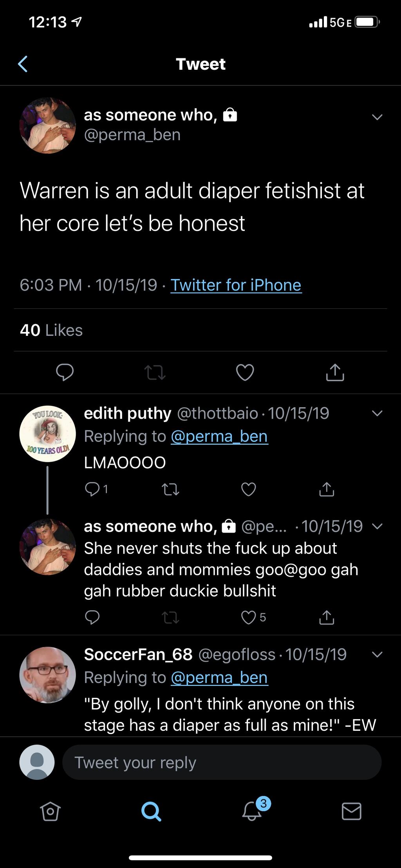Screen dimensions: 401x868
Task: Open SoccerFan_68's profile picture
Action: click(x=48, y=675)
